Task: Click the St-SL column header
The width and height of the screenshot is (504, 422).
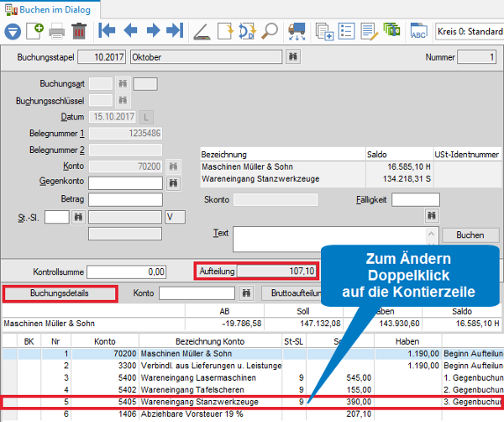Action: pyautogui.click(x=294, y=341)
